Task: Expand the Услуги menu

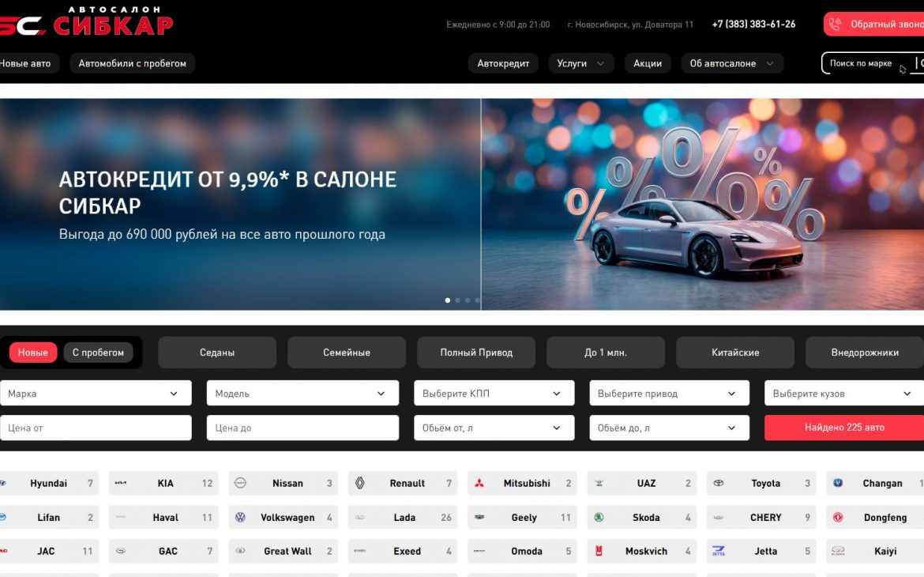Action: (x=580, y=63)
